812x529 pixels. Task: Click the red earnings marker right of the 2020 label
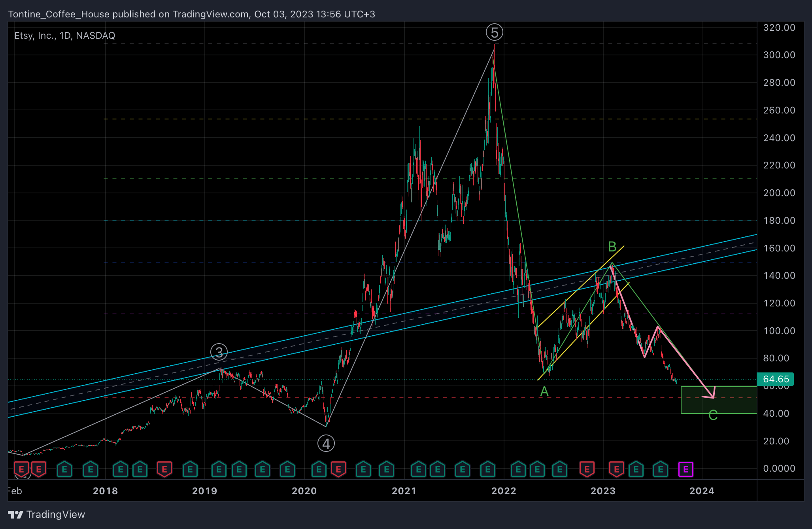click(x=338, y=469)
